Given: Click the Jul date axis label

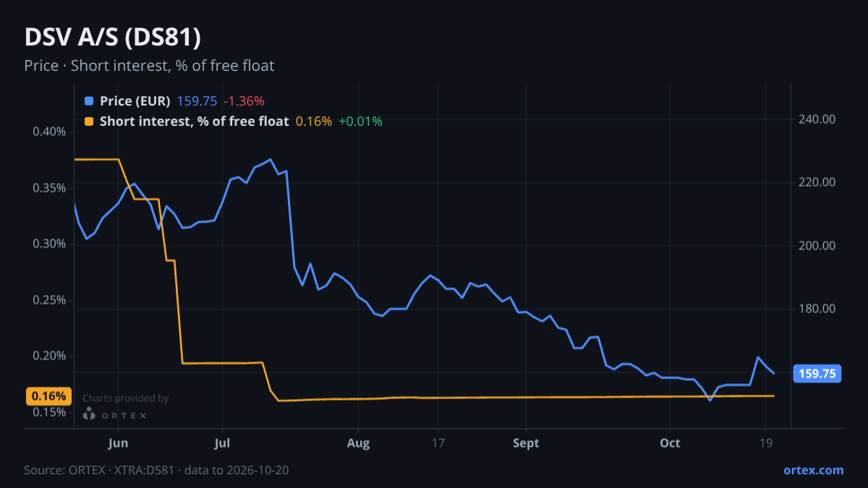Looking at the screenshot, I should click(x=223, y=443).
